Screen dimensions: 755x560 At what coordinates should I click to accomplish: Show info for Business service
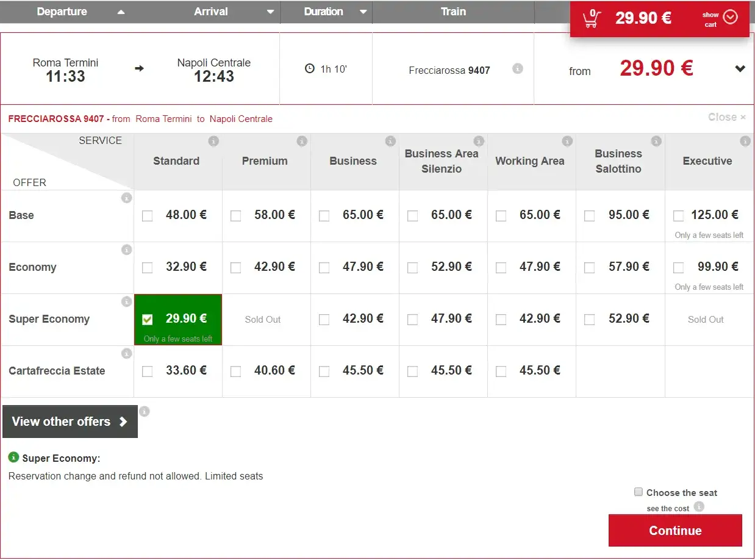click(x=390, y=142)
